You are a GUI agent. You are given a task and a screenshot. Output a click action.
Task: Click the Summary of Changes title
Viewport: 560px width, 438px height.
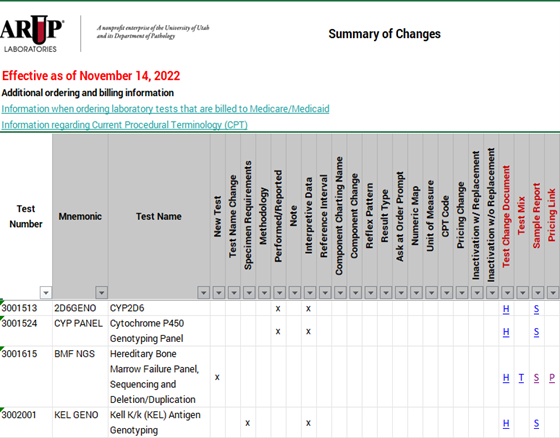pyautogui.click(x=384, y=34)
